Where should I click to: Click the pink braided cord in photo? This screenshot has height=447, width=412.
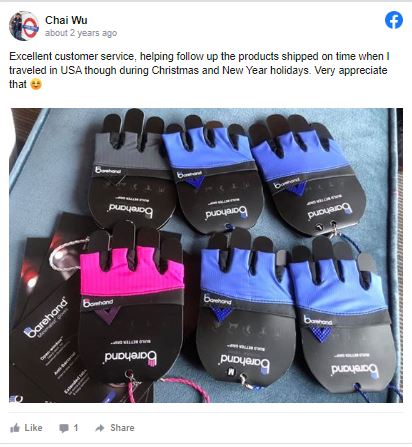click(x=187, y=387)
